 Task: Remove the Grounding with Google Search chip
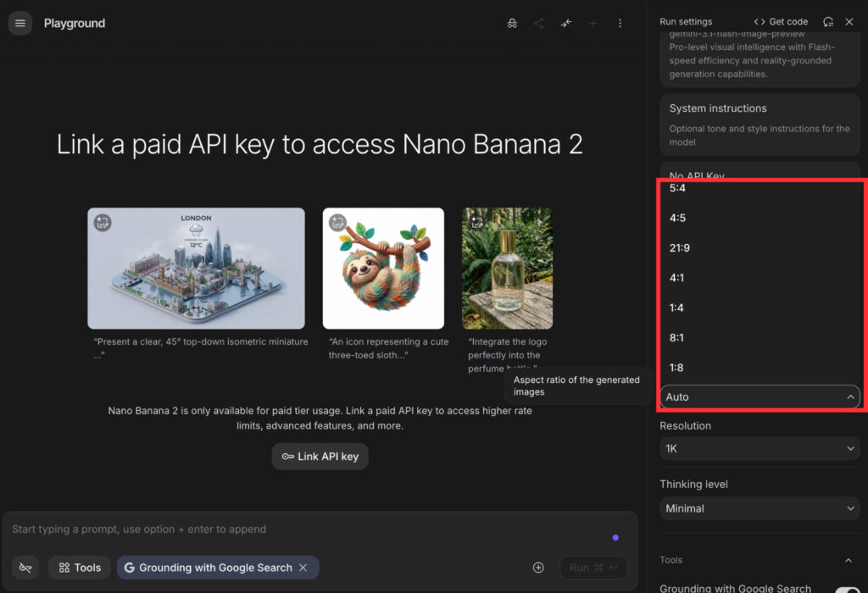coord(303,568)
